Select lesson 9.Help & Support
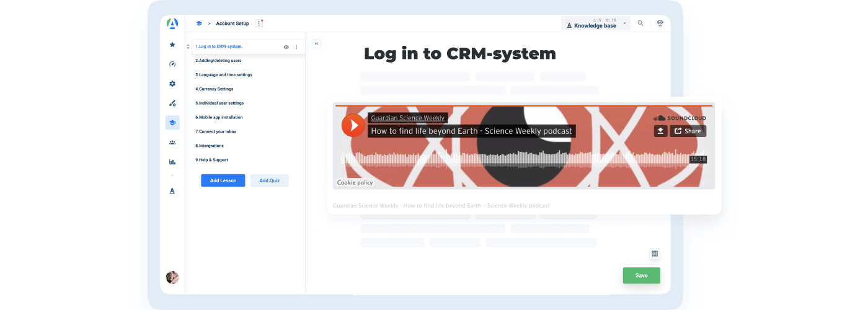This screenshot has height=310, width=868. coord(211,160)
